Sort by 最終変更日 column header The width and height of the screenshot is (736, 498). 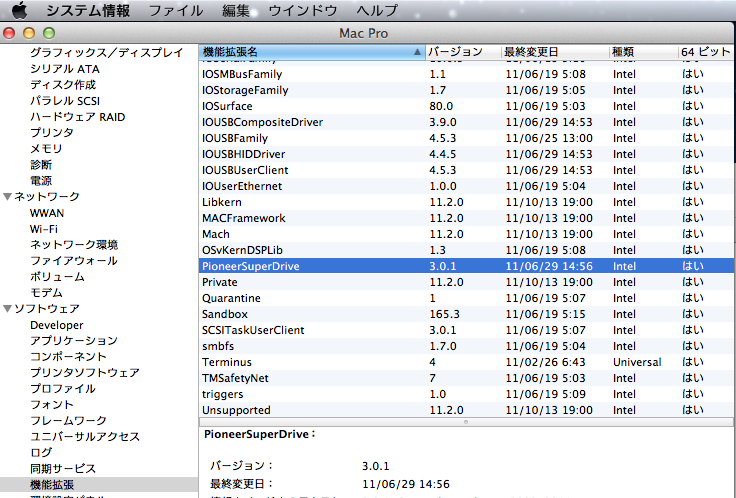point(555,52)
